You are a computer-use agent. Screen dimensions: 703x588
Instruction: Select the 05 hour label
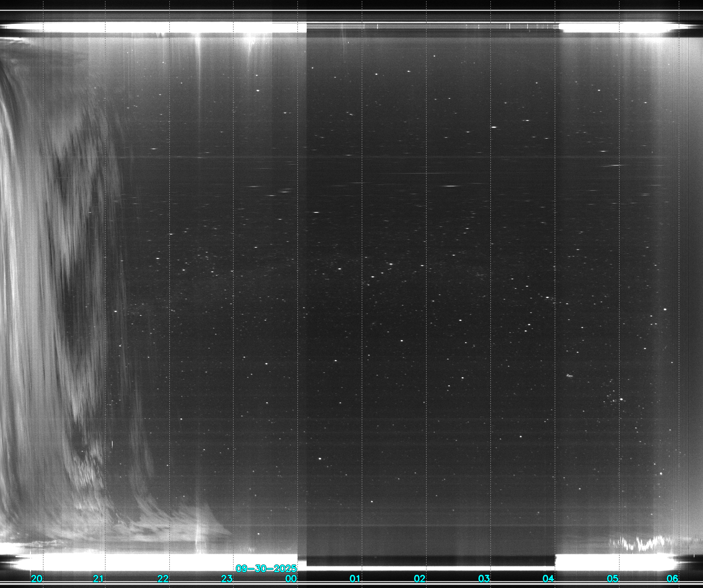point(613,579)
